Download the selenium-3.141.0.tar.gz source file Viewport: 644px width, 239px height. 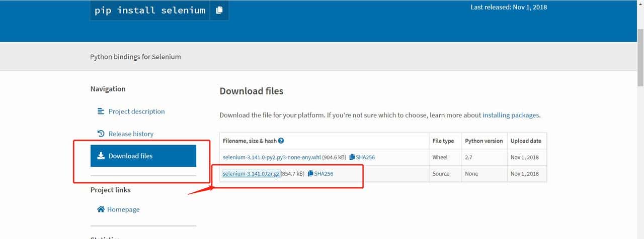coord(251,174)
